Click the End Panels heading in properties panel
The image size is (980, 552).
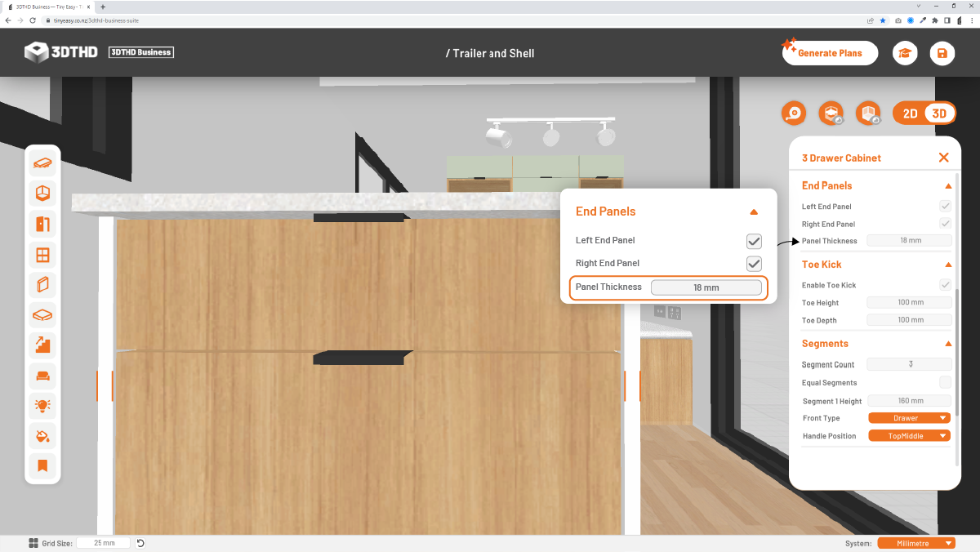click(x=826, y=186)
